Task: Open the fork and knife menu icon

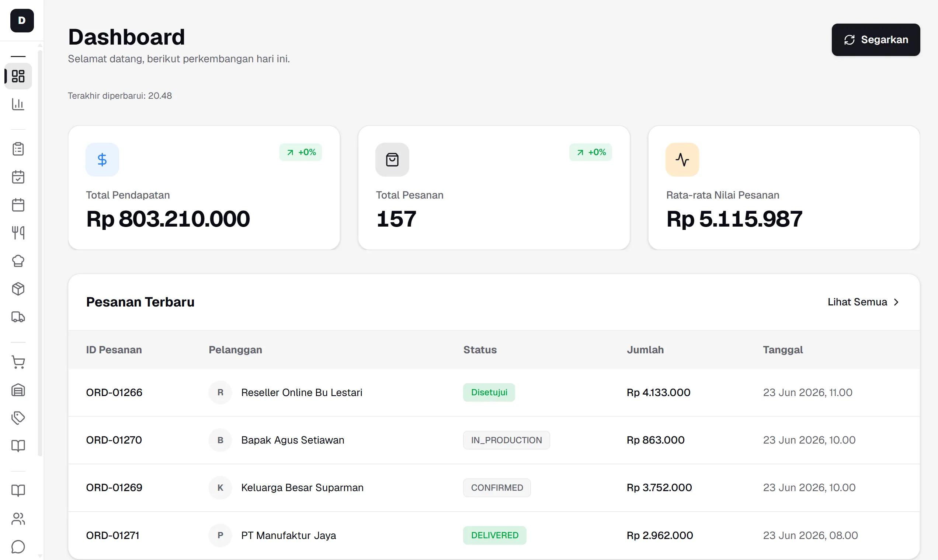Action: pos(18,233)
